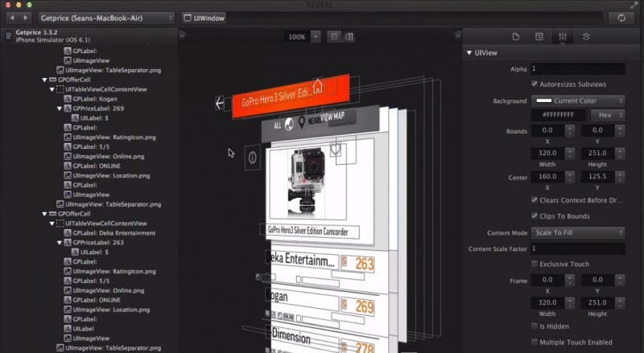Select the Deka Entertainment label in canvas

coord(303,259)
